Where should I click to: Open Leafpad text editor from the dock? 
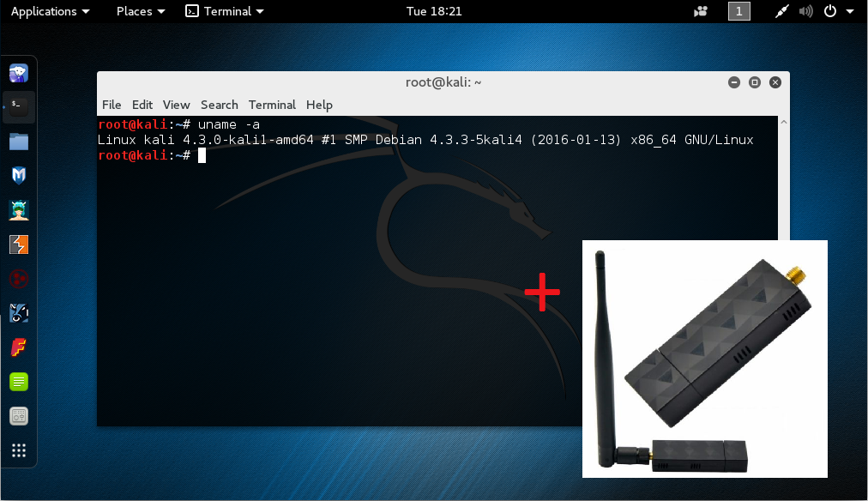[19, 382]
